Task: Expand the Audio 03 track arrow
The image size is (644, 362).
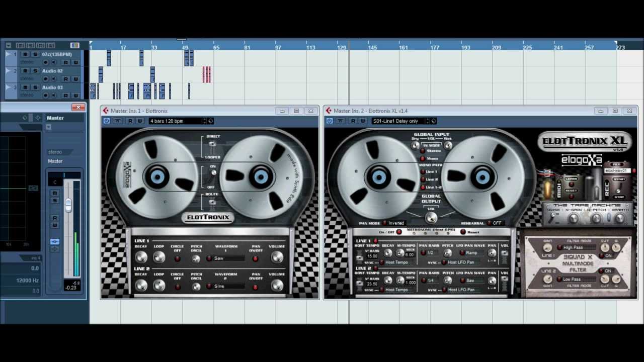Action: [x=8, y=87]
